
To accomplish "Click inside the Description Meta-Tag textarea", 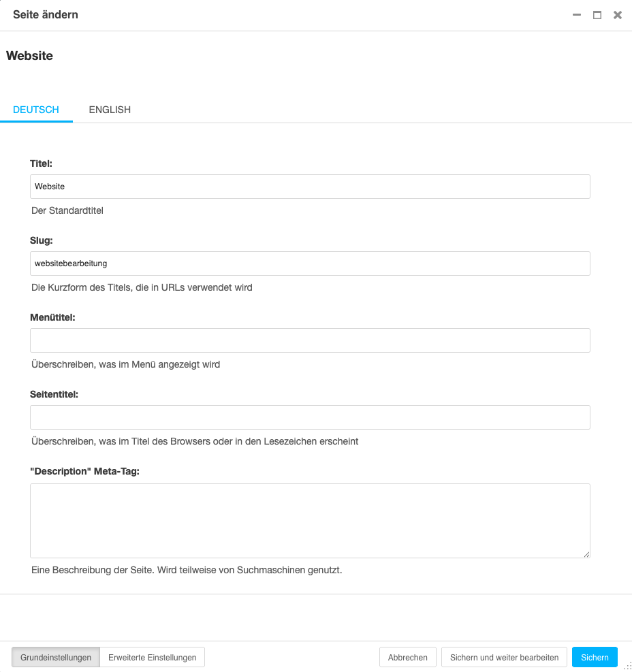I will click(x=310, y=519).
